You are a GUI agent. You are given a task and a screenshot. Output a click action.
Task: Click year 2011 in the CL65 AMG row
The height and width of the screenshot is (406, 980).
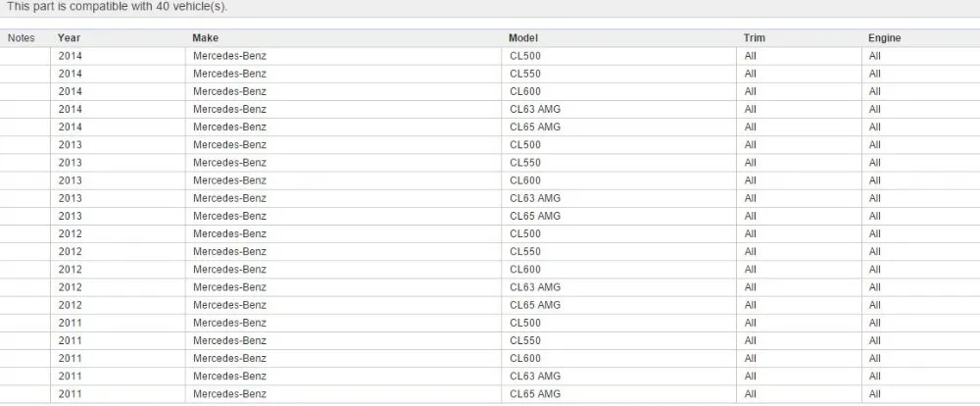(70, 395)
